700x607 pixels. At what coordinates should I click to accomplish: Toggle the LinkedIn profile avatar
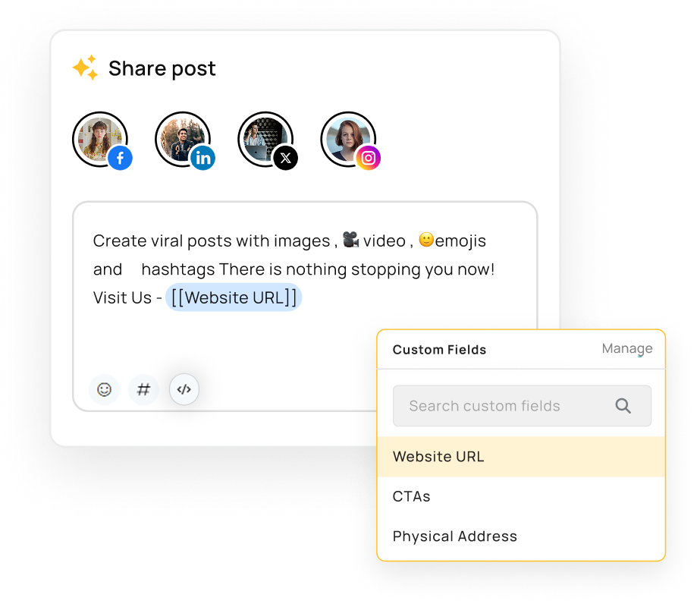[x=183, y=139]
